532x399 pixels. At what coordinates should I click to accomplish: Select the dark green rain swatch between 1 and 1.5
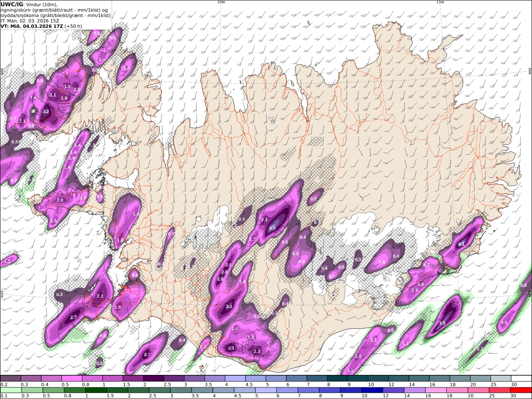pos(96,390)
